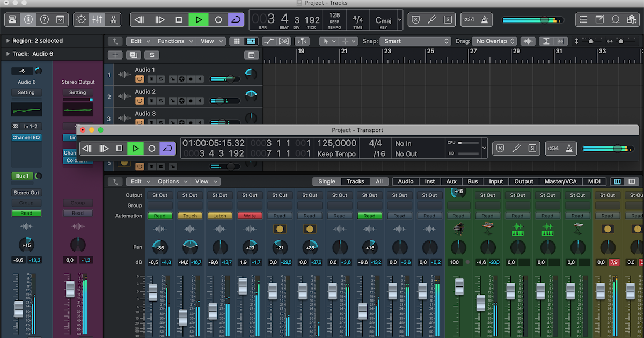Screen dimensions: 644x338
Task: Click the Audio 6 Setting button
Action: [26, 92]
